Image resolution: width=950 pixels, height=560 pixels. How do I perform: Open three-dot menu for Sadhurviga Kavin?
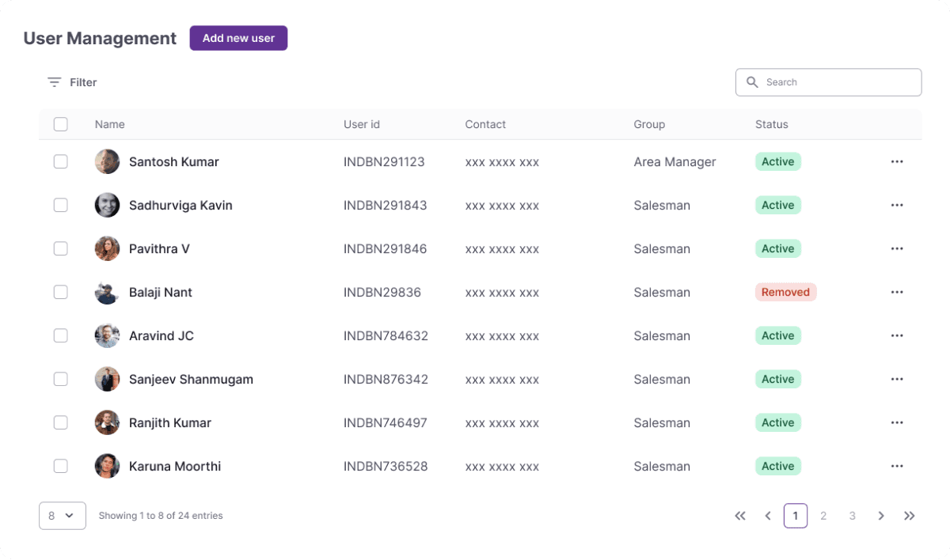coord(897,205)
